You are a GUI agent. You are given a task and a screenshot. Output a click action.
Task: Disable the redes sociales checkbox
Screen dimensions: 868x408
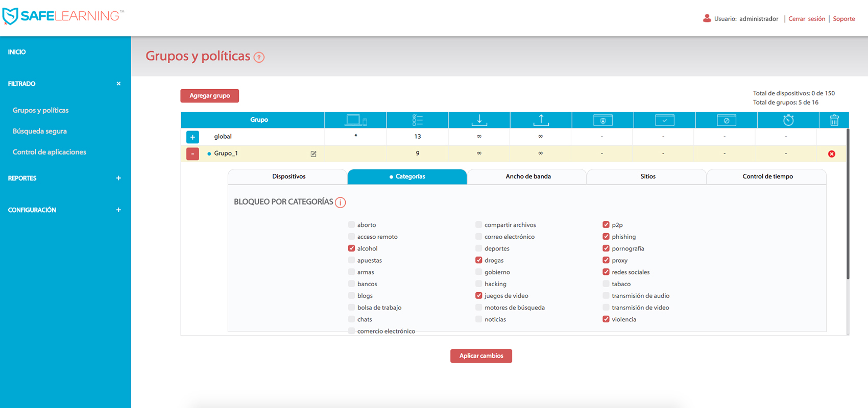point(606,272)
